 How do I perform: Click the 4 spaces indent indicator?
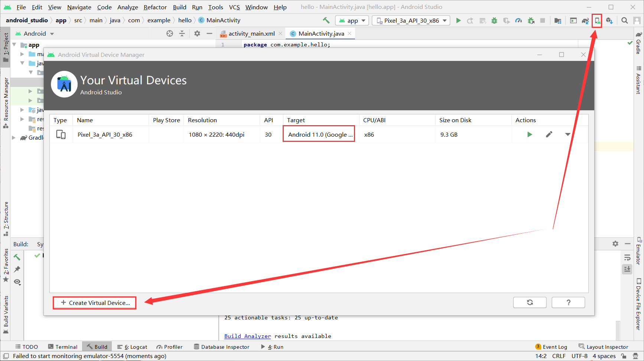[x=604, y=356]
